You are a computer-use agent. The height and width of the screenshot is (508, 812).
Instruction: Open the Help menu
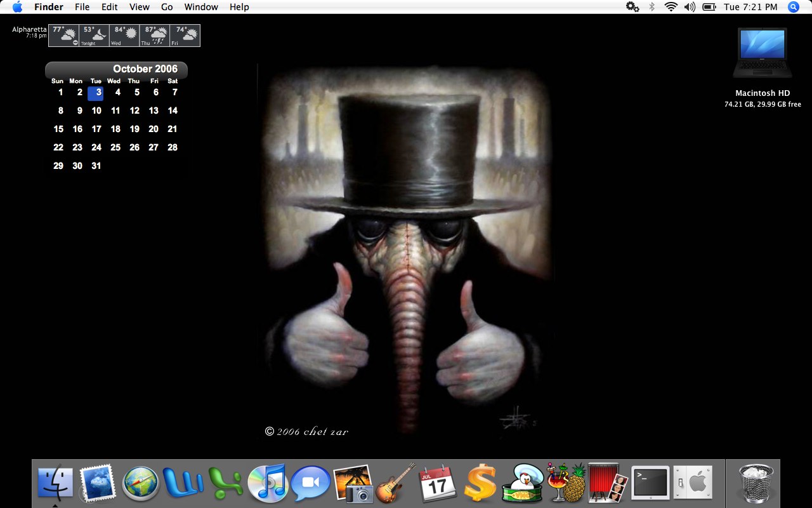pyautogui.click(x=239, y=7)
